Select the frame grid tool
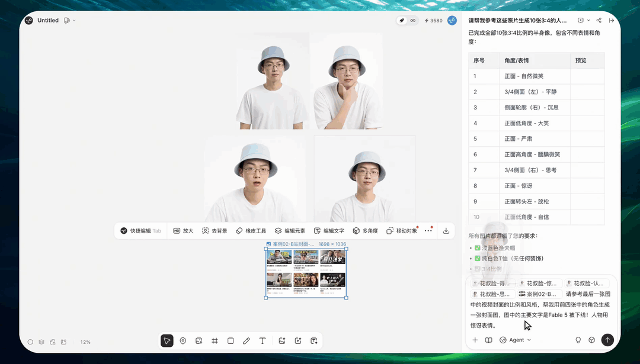The width and height of the screenshot is (640, 364). point(215,341)
